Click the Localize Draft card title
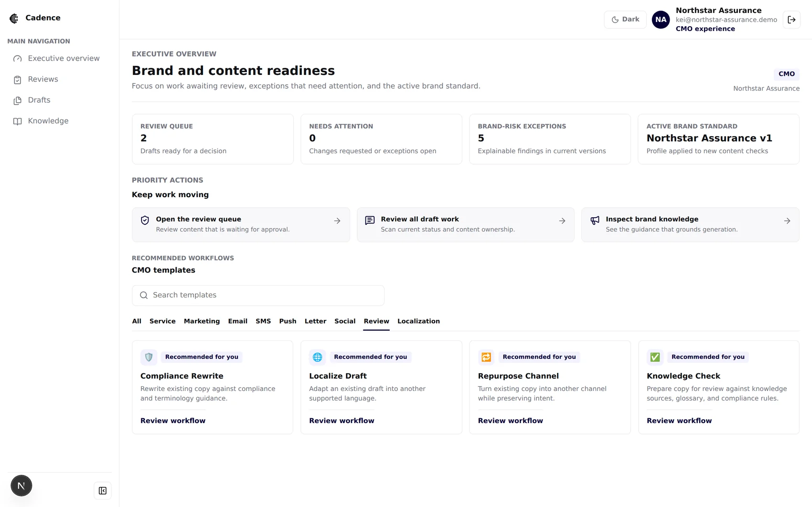The image size is (812, 507). click(338, 376)
